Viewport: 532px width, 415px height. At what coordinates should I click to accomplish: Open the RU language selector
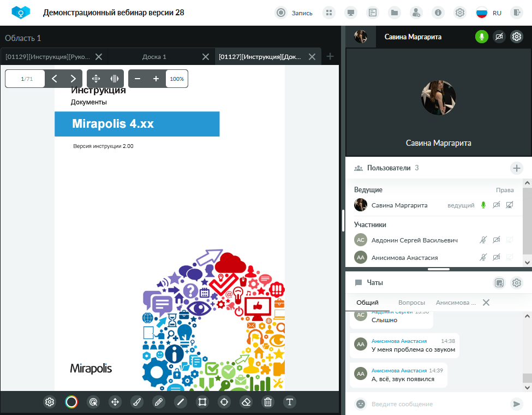pos(488,13)
